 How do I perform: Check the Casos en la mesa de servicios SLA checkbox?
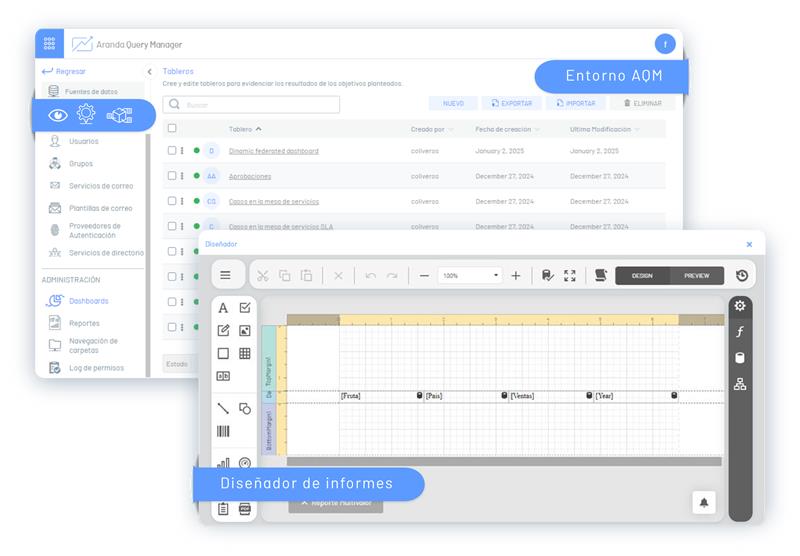(172, 226)
